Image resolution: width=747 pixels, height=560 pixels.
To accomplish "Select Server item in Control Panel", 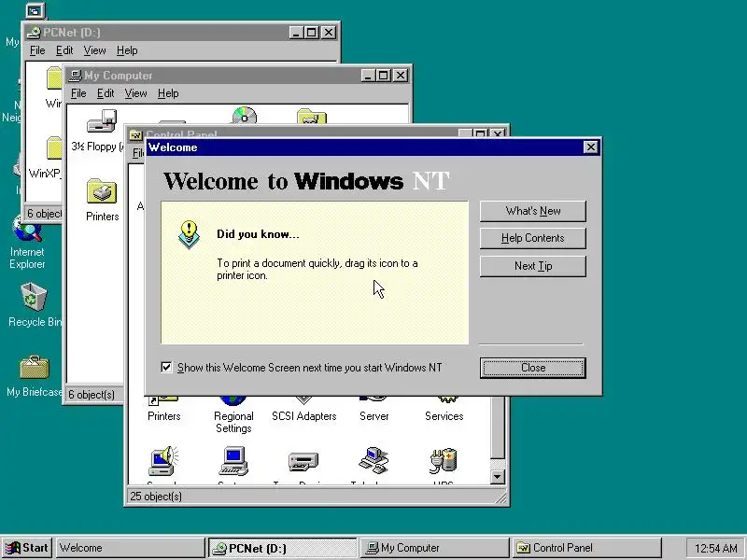I will pos(374,411).
